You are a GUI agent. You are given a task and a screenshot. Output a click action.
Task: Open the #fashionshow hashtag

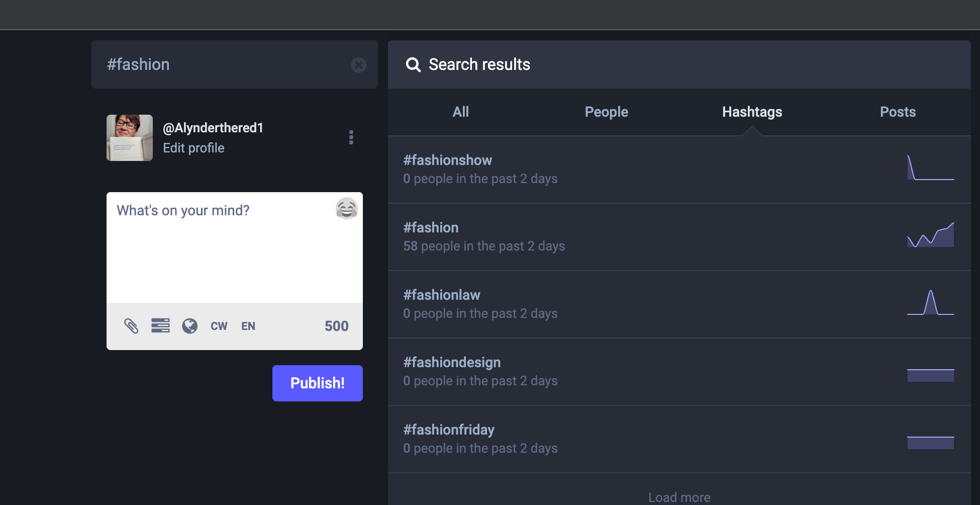pos(447,160)
